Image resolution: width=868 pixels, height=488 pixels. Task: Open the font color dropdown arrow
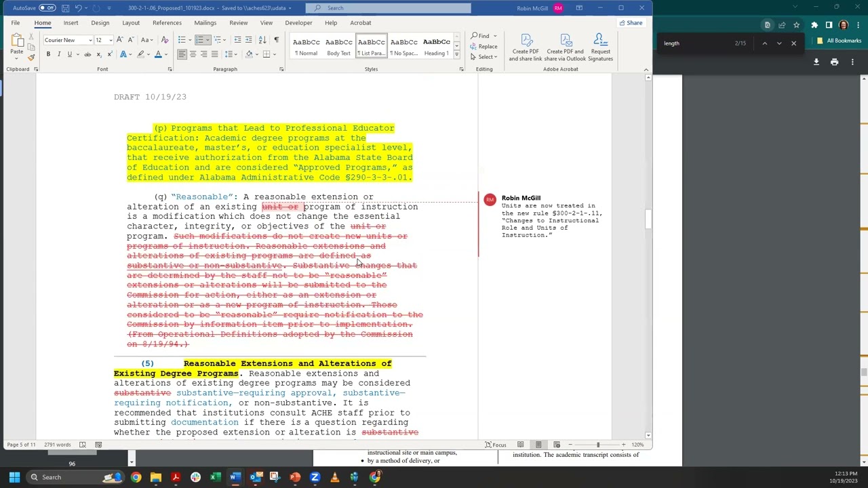(165, 54)
